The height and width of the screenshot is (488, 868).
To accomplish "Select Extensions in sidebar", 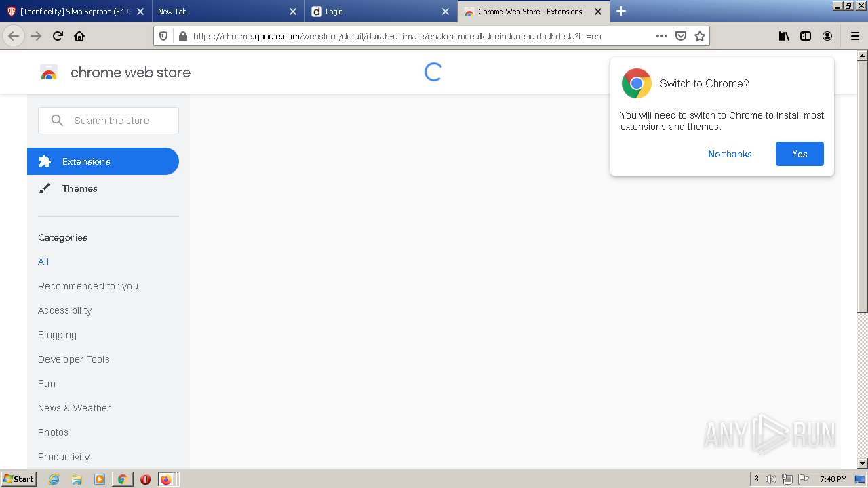I will (x=103, y=161).
